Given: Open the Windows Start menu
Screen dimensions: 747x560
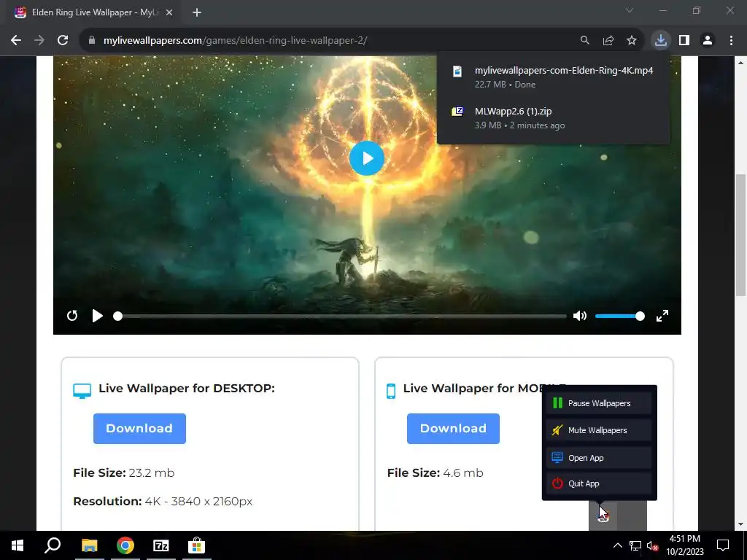Looking at the screenshot, I should pos(18,545).
